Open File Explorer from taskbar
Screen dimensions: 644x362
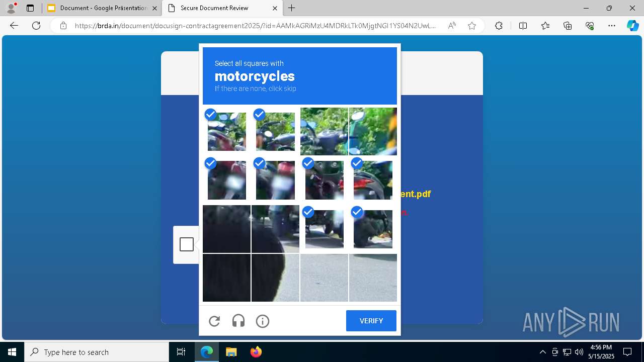point(231,352)
